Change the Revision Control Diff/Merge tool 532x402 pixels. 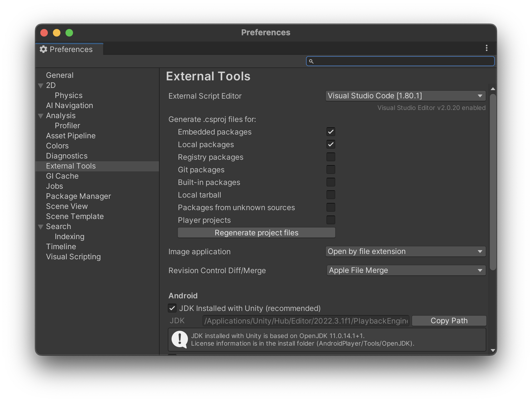point(405,270)
